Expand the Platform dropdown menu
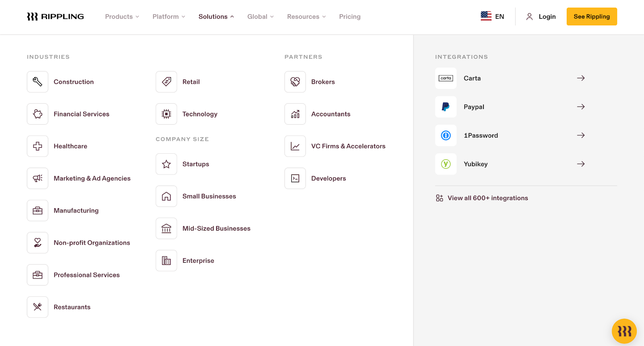 [169, 16]
